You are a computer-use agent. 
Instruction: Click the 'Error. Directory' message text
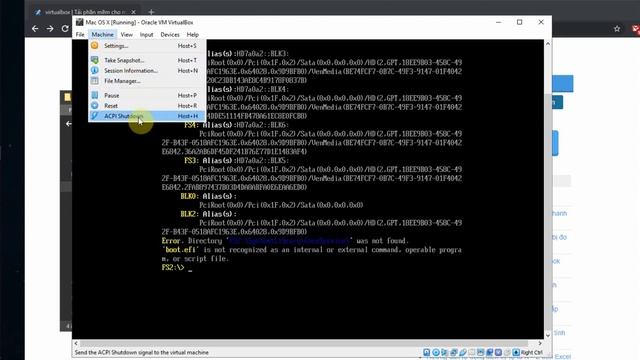(x=192, y=241)
